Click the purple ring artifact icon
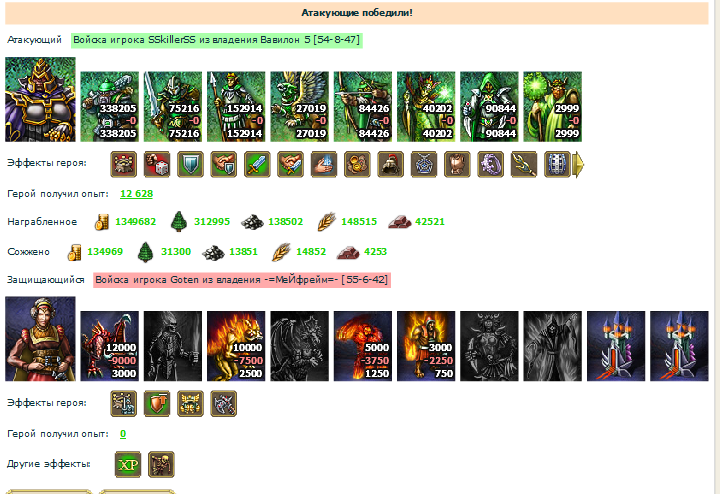Screen dimensions: 720x494 [490, 164]
